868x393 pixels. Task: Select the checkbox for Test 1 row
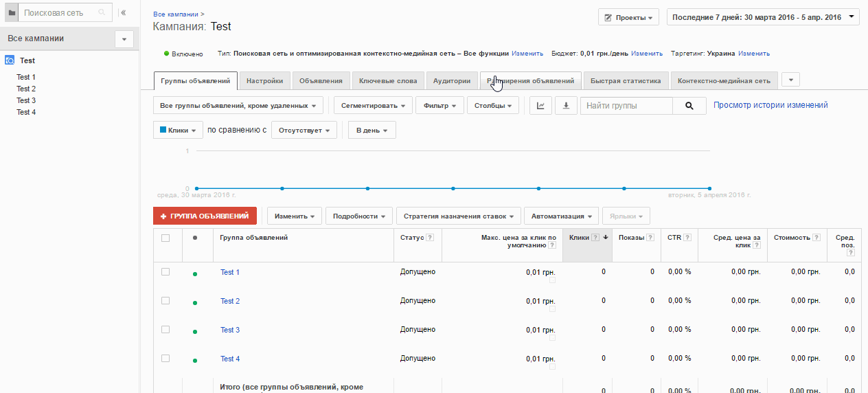pyautogui.click(x=165, y=272)
